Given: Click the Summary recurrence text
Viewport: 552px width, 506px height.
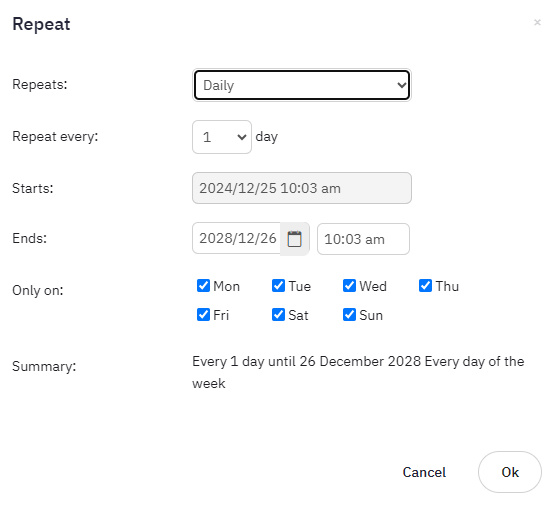Looking at the screenshot, I should (x=358, y=372).
